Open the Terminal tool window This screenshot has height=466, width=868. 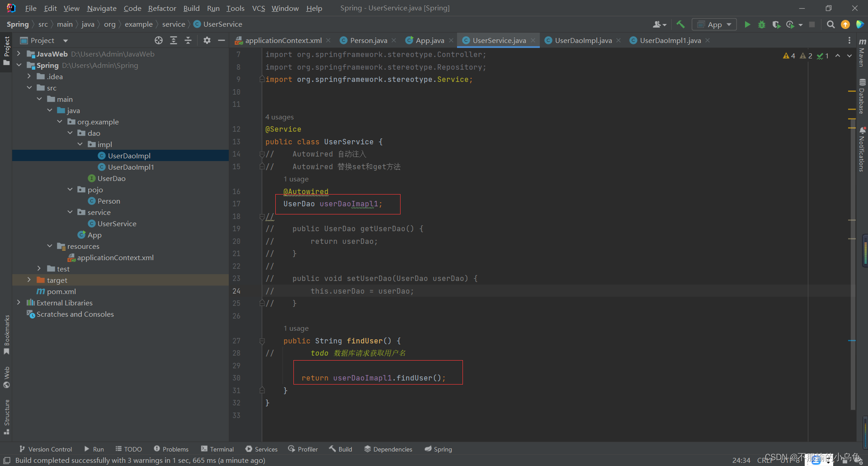click(217, 449)
